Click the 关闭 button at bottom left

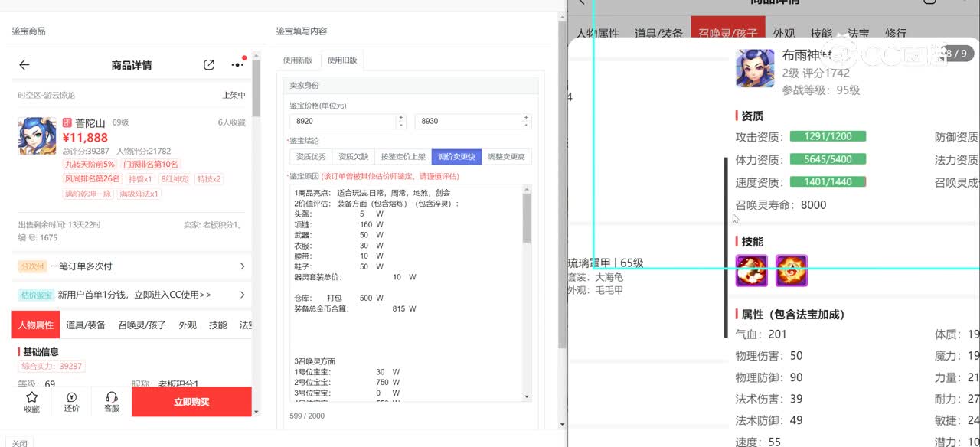(20, 442)
